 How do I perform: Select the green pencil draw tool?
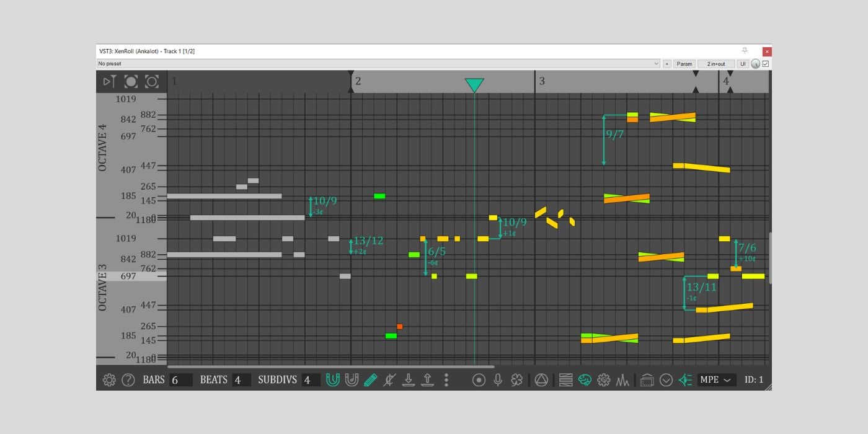(370, 379)
